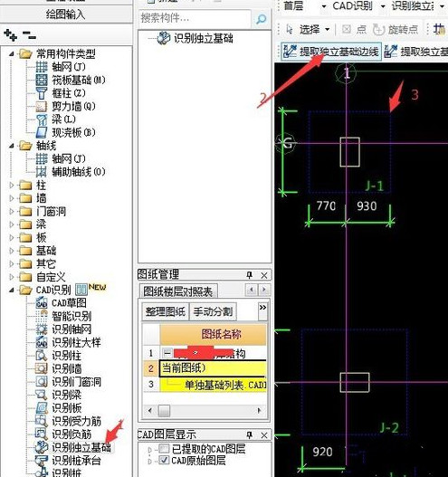Viewport: 448px width, 477px height.
Task: Toggle CAD原始图层 checkbox
Action: pos(164,460)
